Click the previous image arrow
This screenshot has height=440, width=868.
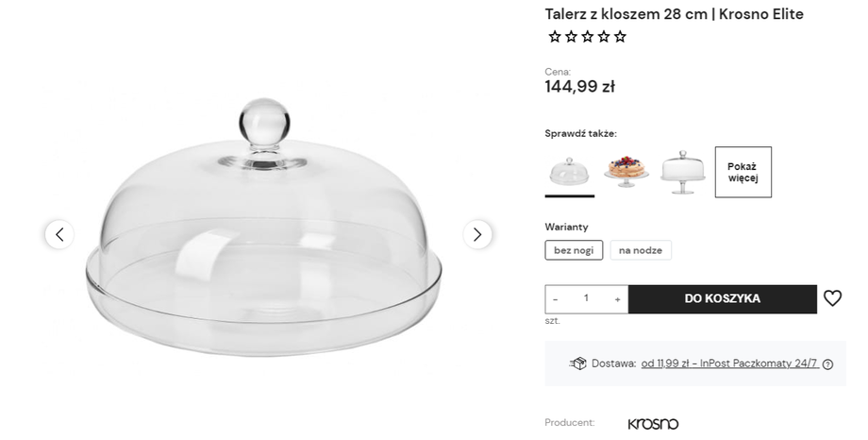[59, 234]
